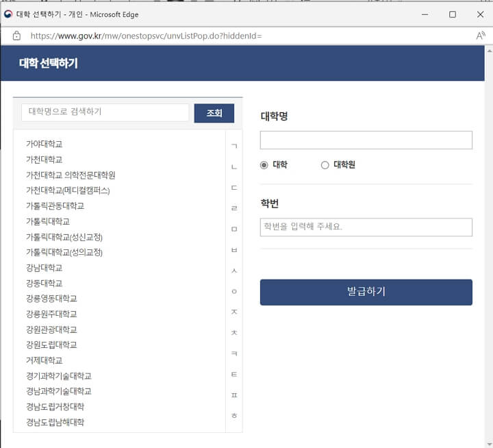Select 경기과학기술대학교 from the list

coord(59,376)
